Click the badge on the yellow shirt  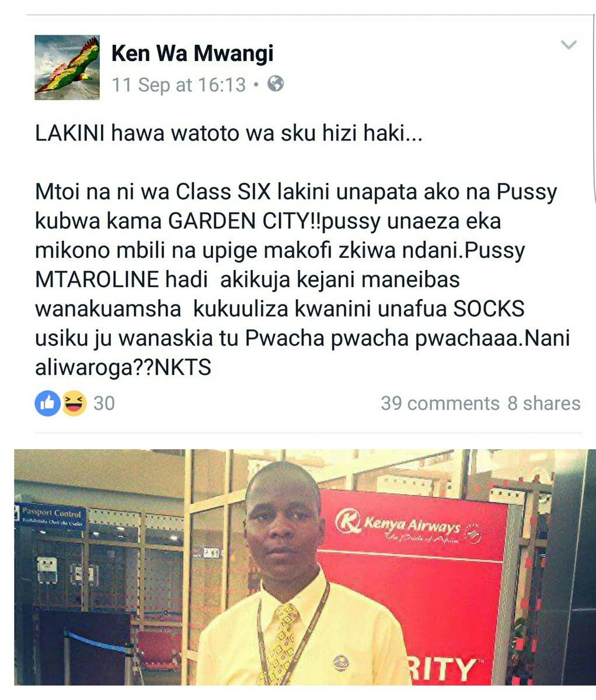[341, 663]
